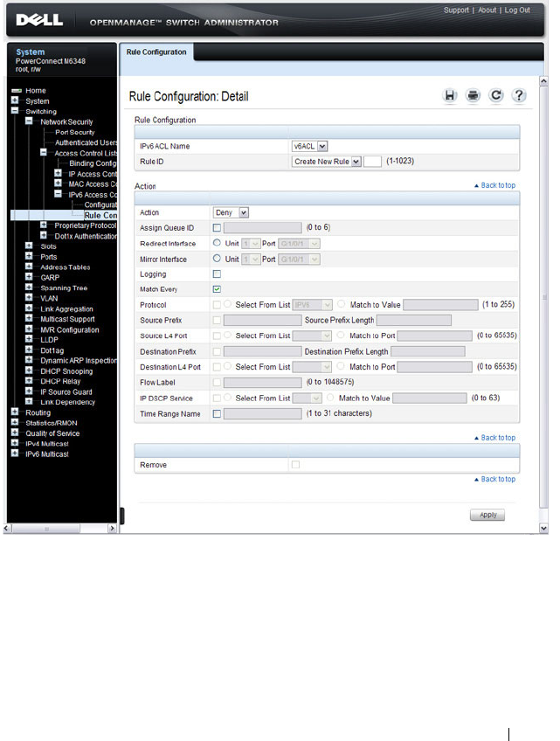560x741 pixels.
Task: Click the About link
Action: [x=487, y=10]
